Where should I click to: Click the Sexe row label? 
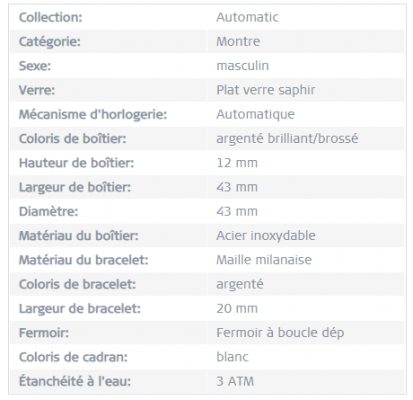point(35,66)
